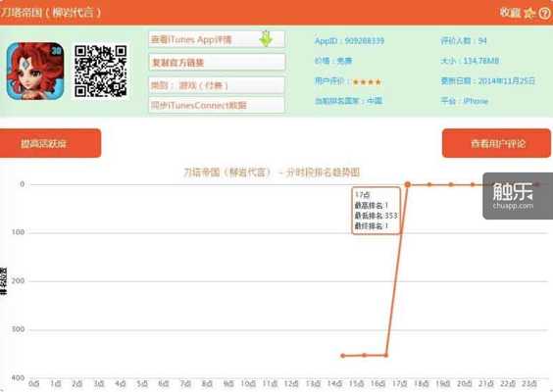Click the 平台: iPhone text
The image size is (553, 392).
point(464,101)
